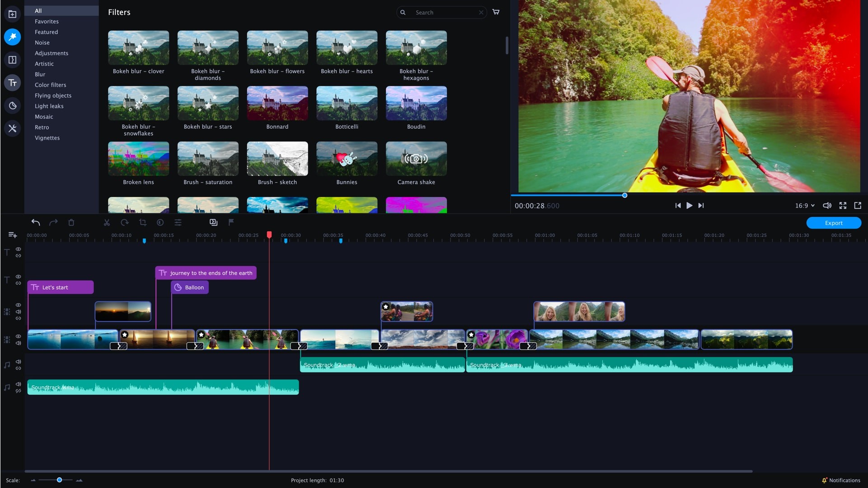The width and height of the screenshot is (868, 488).
Task: Adjust the timeline Scale slider
Action: click(59, 480)
